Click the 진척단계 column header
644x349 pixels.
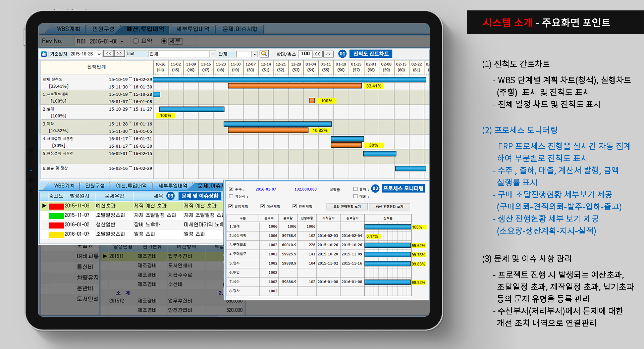pyautogui.click(x=97, y=67)
